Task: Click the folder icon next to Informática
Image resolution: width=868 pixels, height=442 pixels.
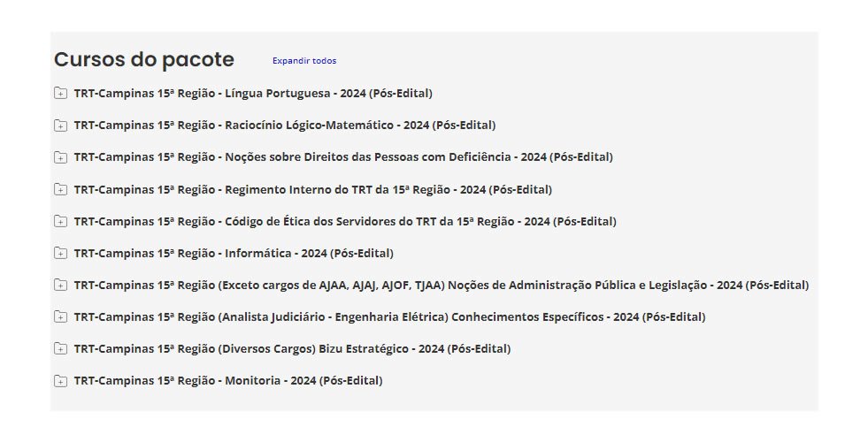Action: click(x=60, y=254)
